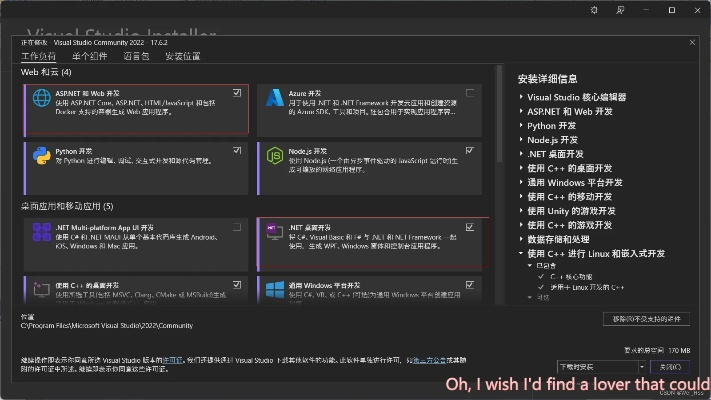Click the C++ 核心功能 included item
Screen dimensions: 711x400
571,277
